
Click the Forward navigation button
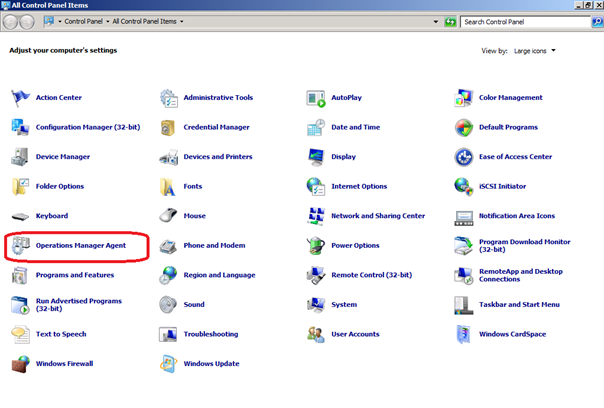(27, 22)
